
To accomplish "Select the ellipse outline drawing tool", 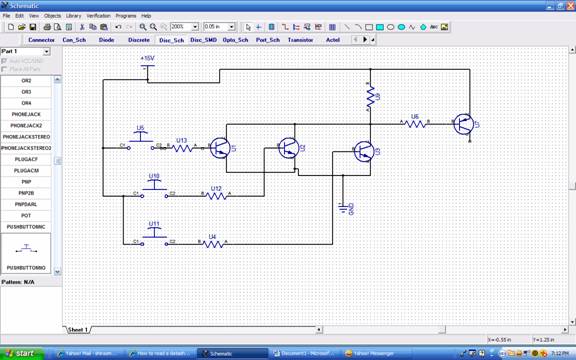I will coord(391,27).
